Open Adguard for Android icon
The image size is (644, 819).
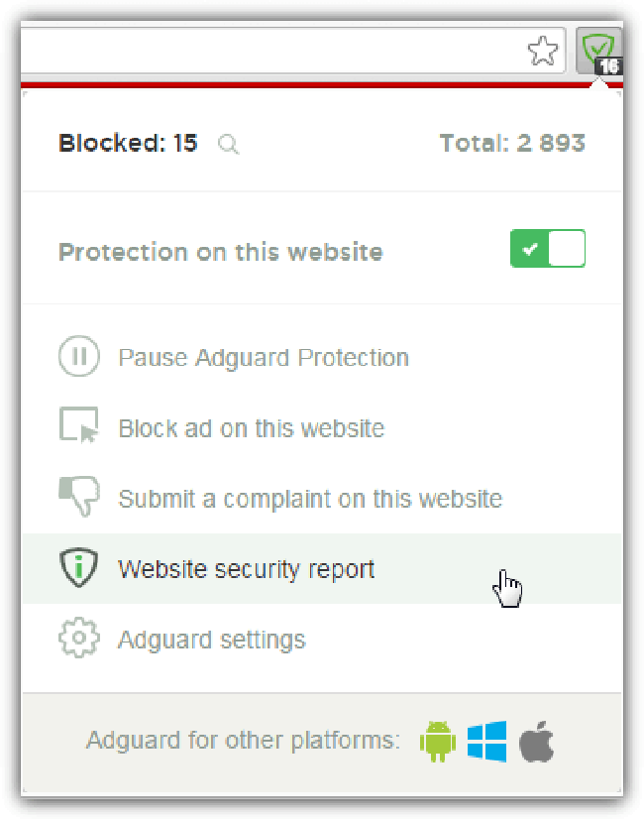[437, 741]
